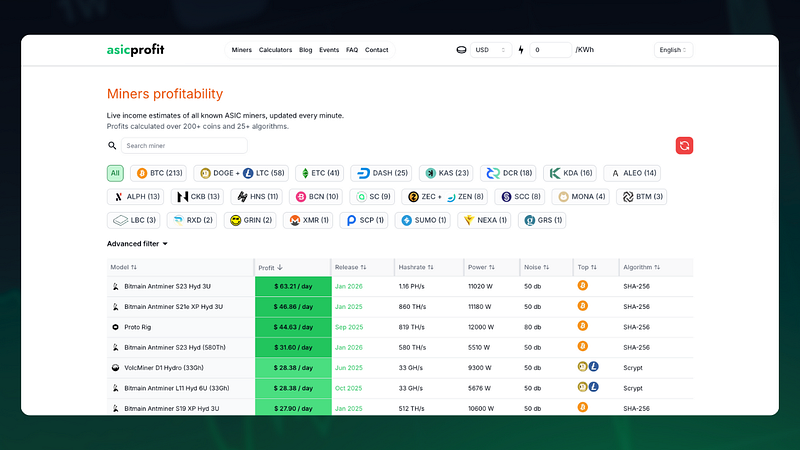Click the GRIN smiley coin icon
The image size is (800, 450).
(235, 220)
